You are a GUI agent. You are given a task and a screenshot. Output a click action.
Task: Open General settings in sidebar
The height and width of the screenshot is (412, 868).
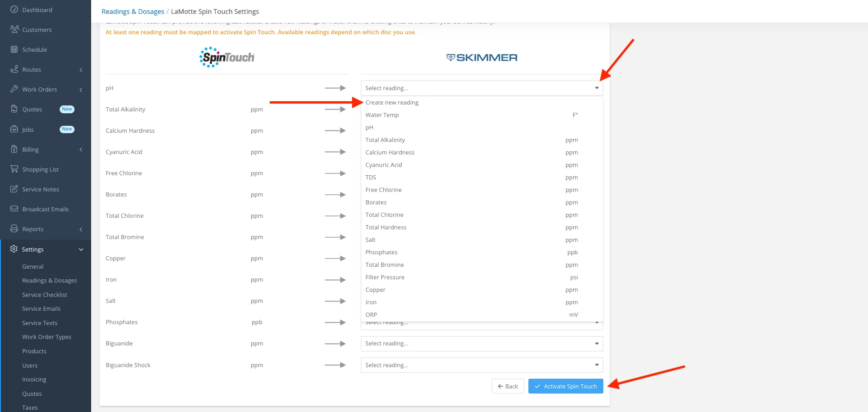(33, 267)
